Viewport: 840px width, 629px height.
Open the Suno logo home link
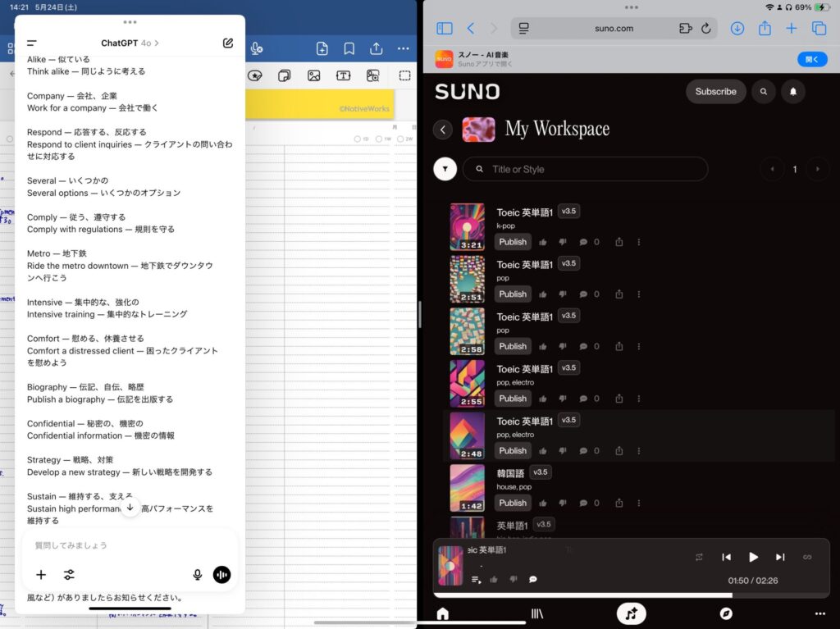pyautogui.click(x=467, y=92)
